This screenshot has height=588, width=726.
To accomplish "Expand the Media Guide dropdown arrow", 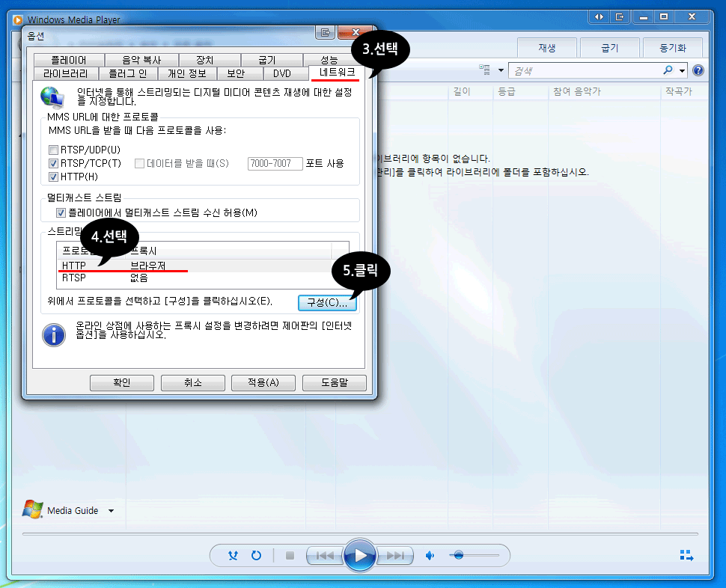I will (x=111, y=511).
